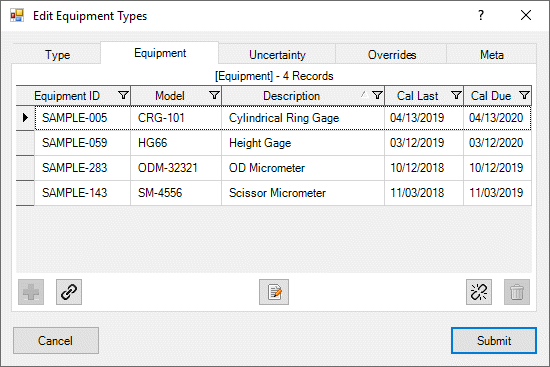Click the CRG-101 model cell

(176, 118)
